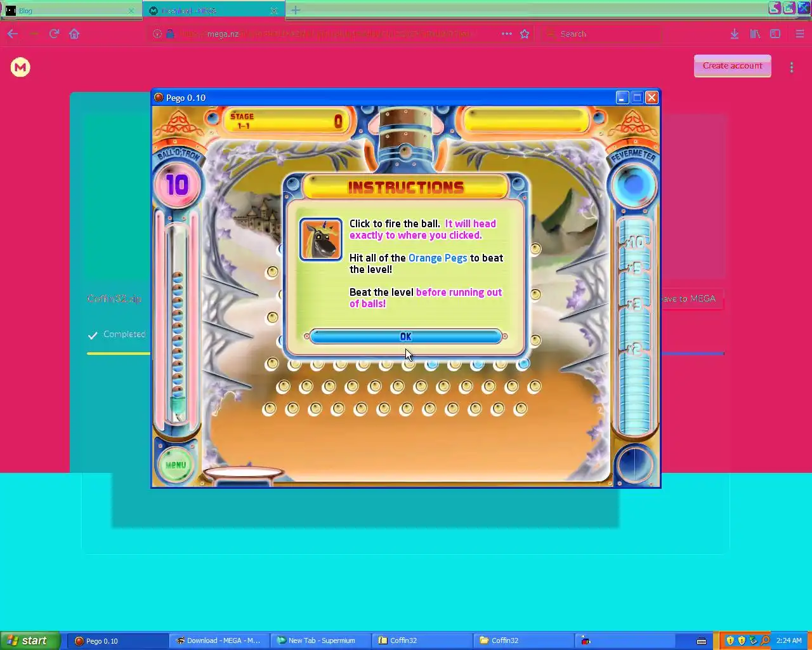812x650 pixels.
Task: Click the on-screen keyboard tray icon
Action: click(x=702, y=640)
